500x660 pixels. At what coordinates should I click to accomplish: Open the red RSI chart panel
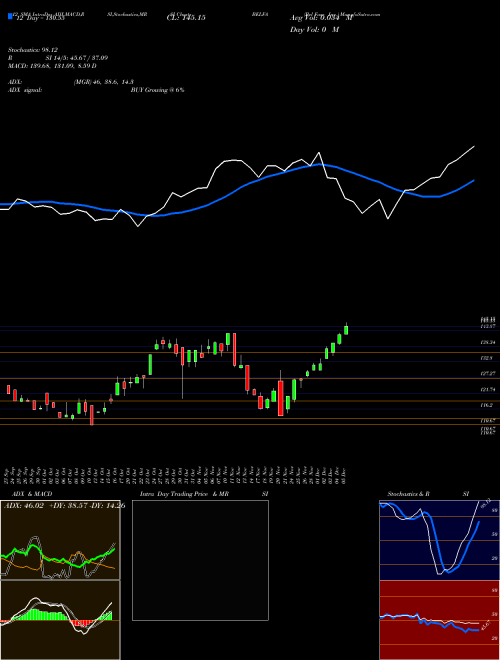[x=439, y=620]
